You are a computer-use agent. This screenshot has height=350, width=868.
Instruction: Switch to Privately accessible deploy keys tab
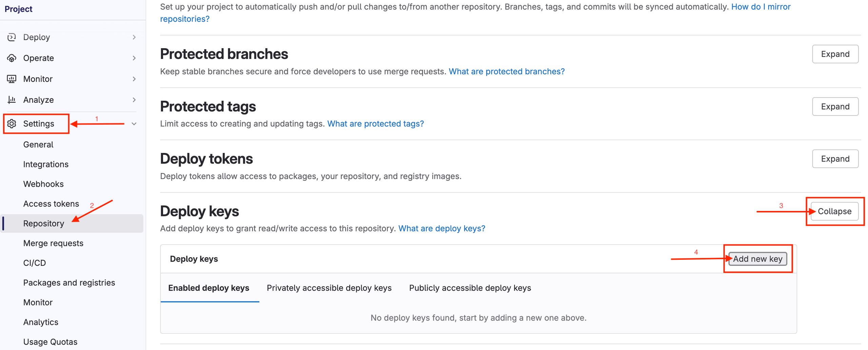[x=329, y=288]
